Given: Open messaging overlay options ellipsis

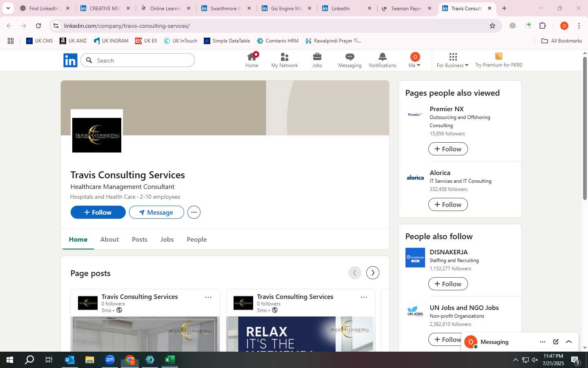Looking at the screenshot, I should 542,342.
